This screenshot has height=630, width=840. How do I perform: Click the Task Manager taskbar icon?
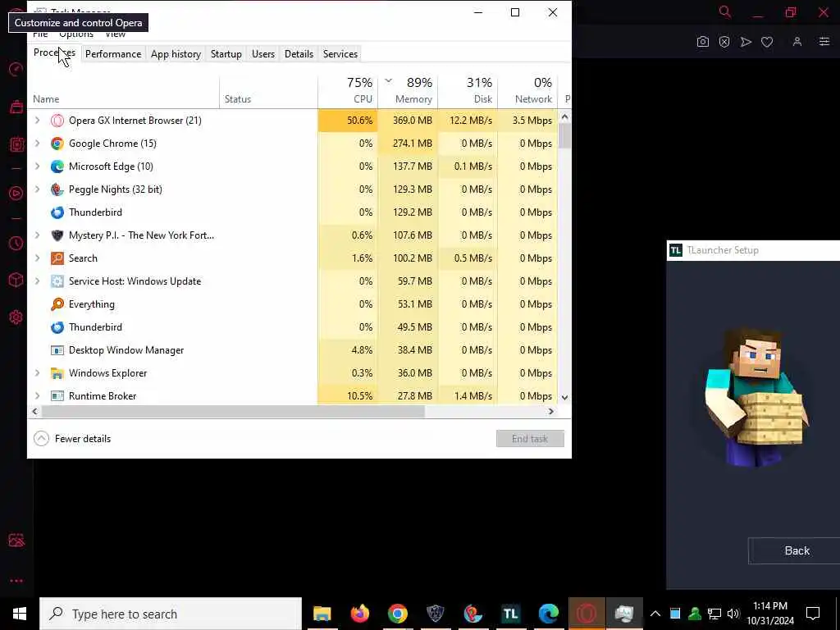(624, 614)
